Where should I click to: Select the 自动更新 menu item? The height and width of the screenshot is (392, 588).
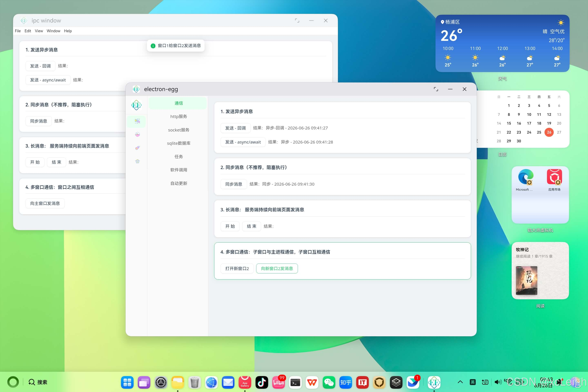point(178,183)
